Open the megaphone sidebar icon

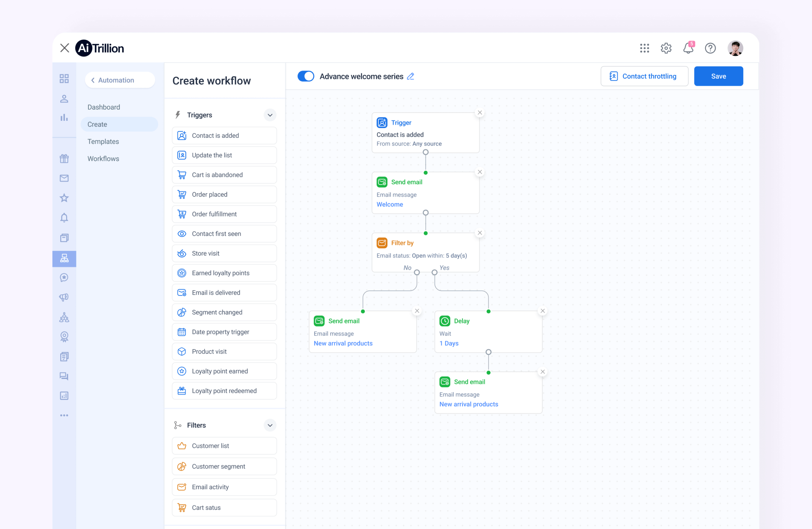click(x=64, y=297)
